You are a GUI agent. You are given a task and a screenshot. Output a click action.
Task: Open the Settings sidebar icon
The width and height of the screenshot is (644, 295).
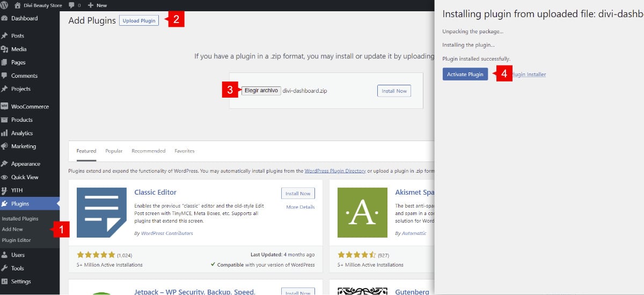(5, 282)
